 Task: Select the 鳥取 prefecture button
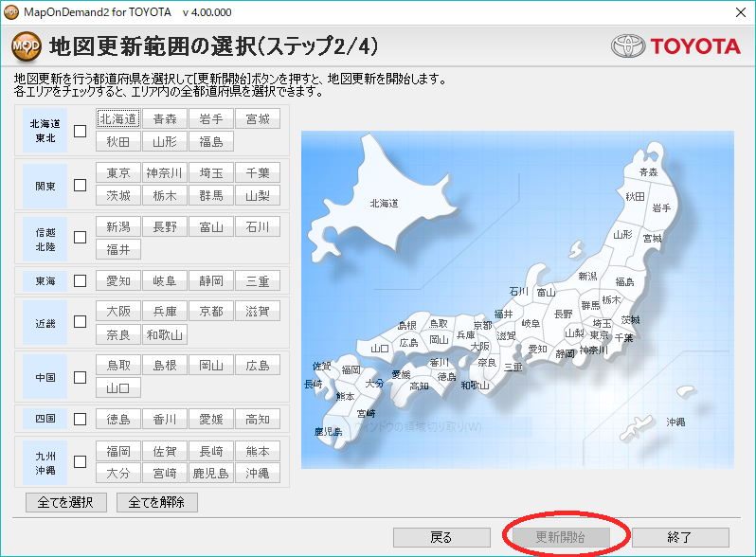pos(118,365)
